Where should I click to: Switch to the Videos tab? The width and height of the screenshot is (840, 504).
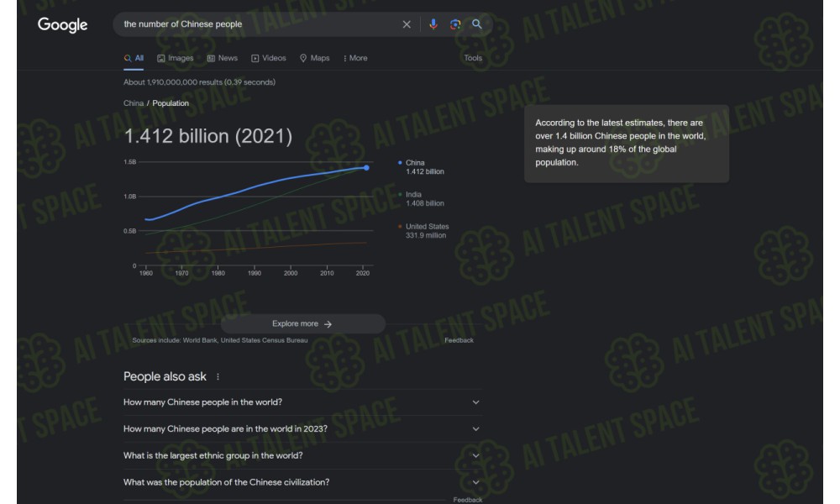click(269, 58)
